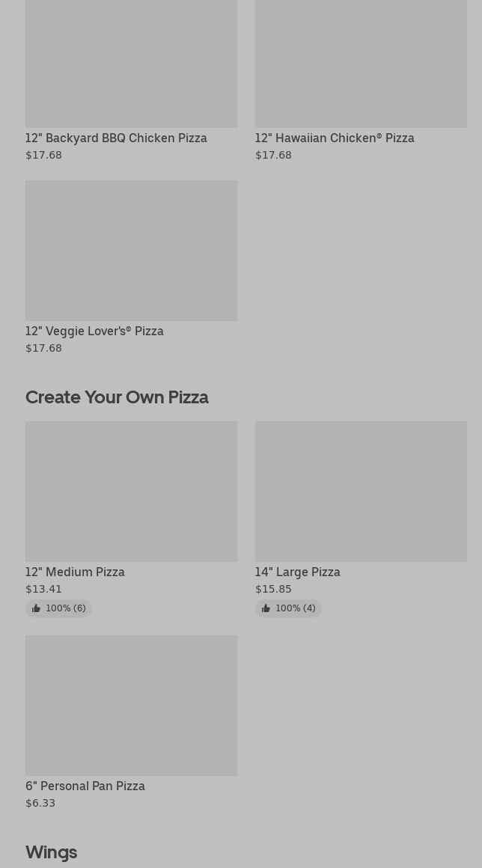Select the 12" Veggie Lover's Pizza image

(131, 250)
